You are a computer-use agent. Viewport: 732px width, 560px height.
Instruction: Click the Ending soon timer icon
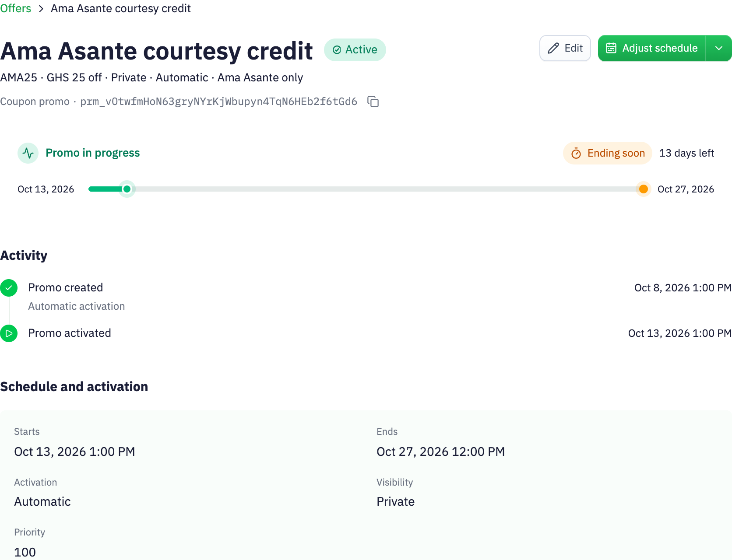[576, 153]
